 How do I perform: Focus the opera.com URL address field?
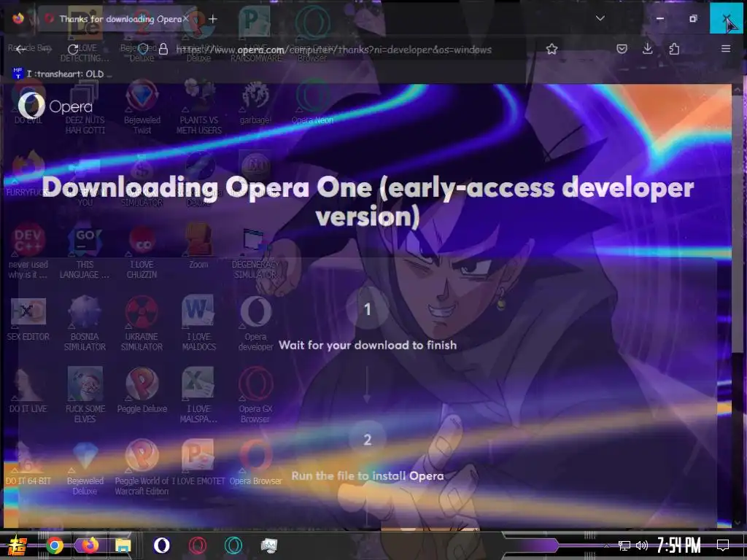pyautogui.click(x=333, y=50)
